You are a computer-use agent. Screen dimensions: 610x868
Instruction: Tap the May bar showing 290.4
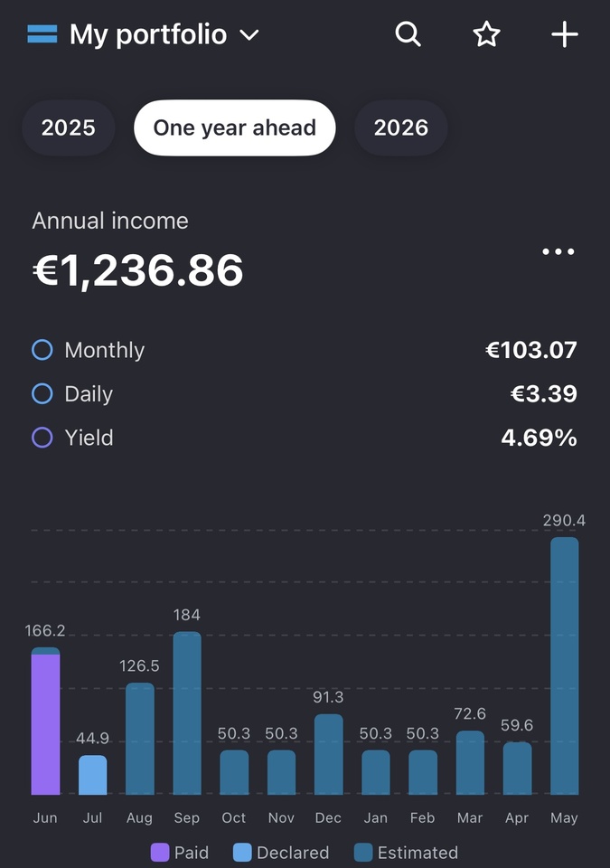click(565, 666)
